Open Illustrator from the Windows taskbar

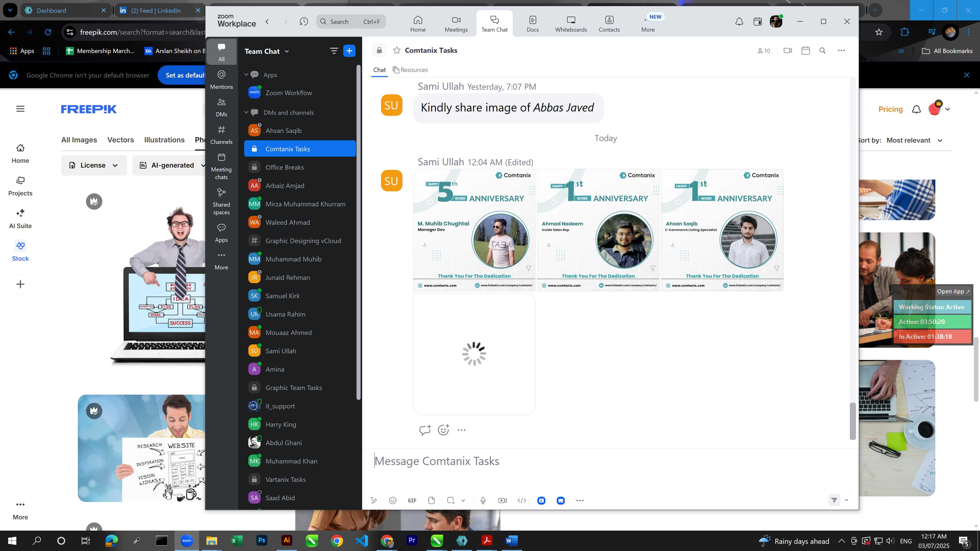(x=286, y=540)
